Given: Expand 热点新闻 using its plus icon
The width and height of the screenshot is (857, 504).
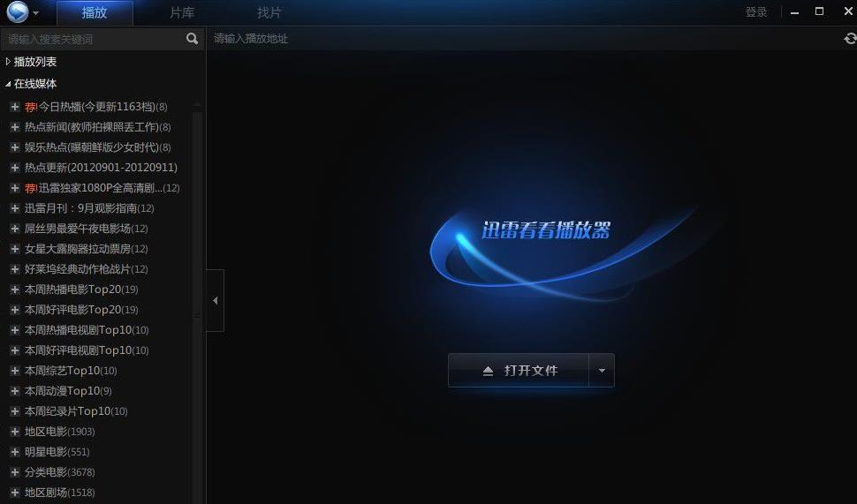Looking at the screenshot, I should pos(15,127).
